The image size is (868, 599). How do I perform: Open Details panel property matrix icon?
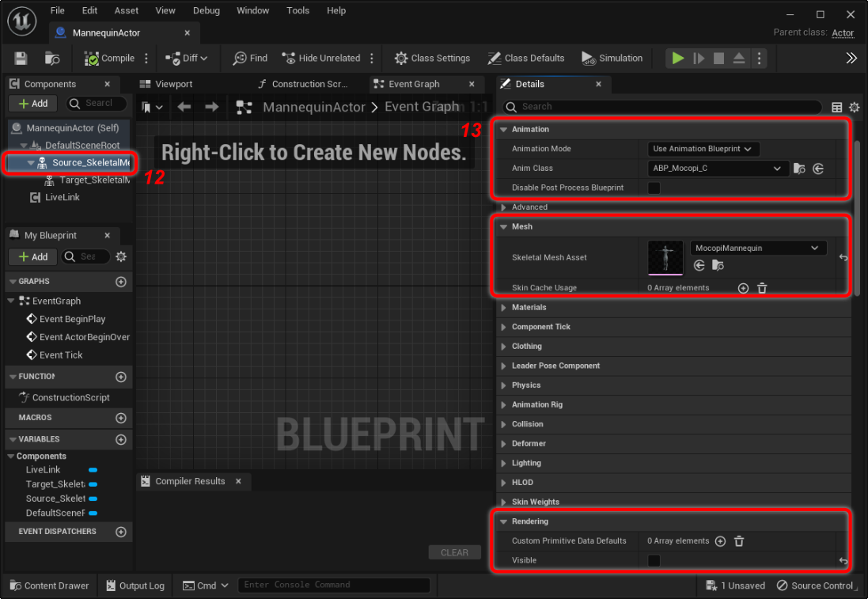[837, 107]
